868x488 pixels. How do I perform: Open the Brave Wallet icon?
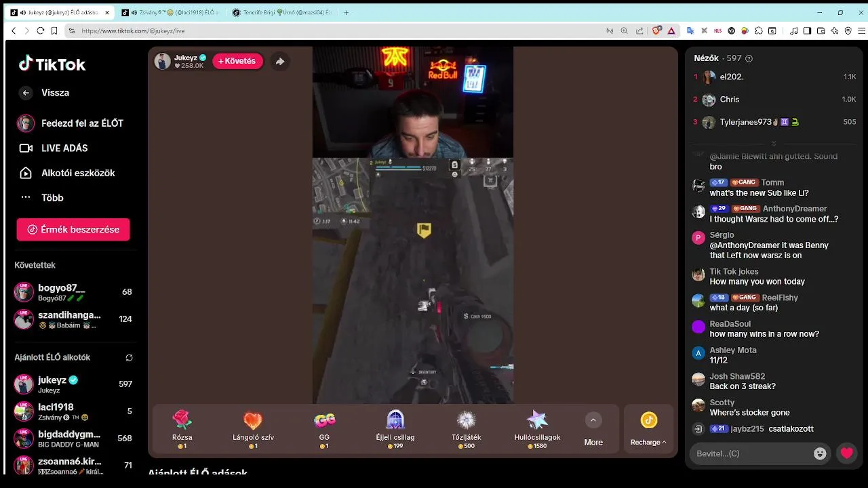pos(821,30)
